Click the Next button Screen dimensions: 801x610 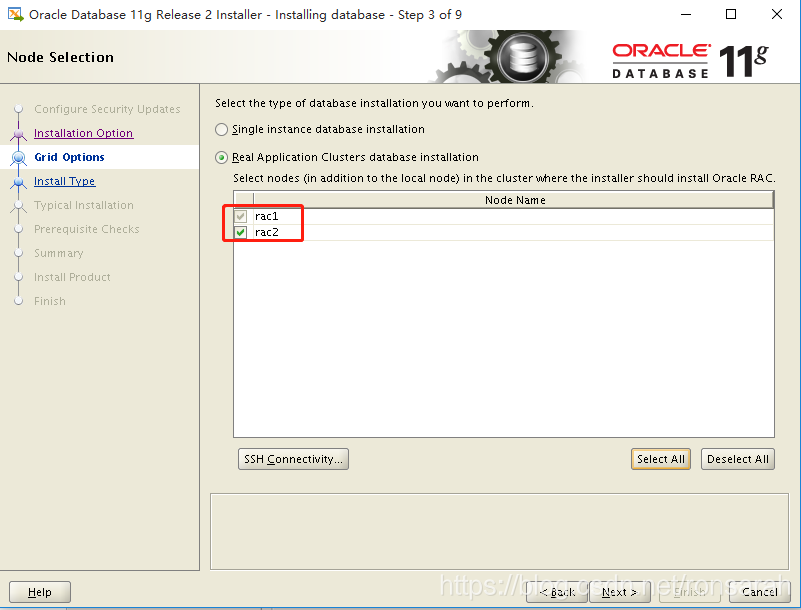618,591
